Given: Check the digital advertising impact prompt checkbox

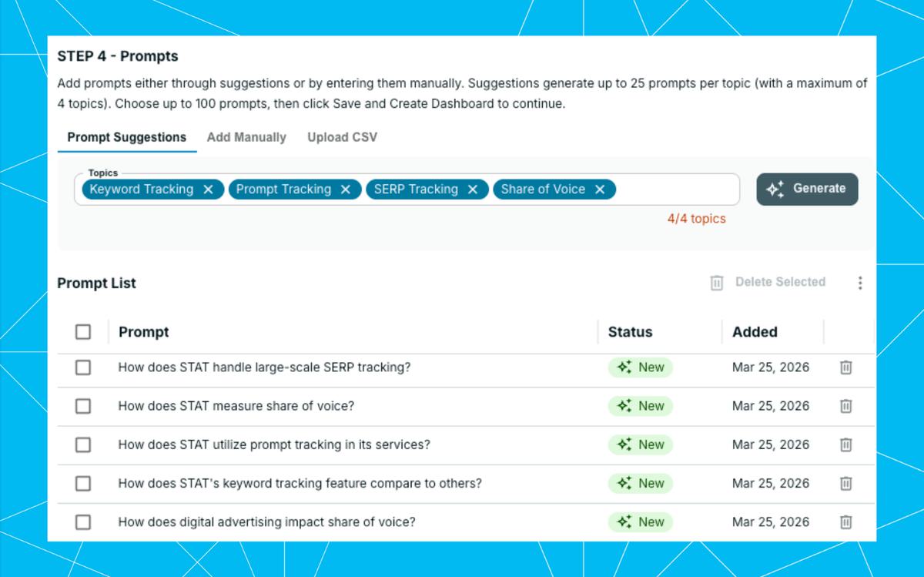Looking at the screenshot, I should click(83, 522).
